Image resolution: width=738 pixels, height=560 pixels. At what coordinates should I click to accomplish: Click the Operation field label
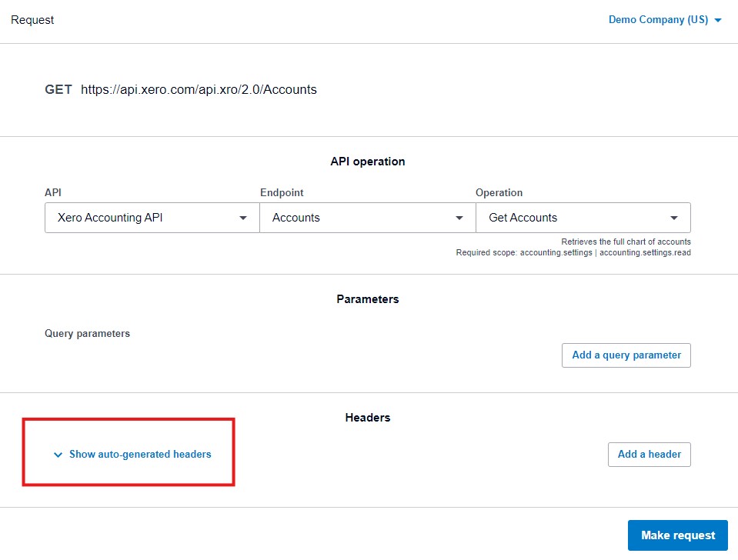(499, 192)
